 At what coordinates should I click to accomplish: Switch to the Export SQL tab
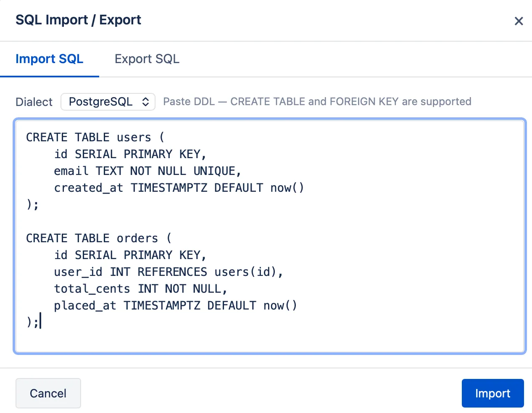pyautogui.click(x=147, y=59)
